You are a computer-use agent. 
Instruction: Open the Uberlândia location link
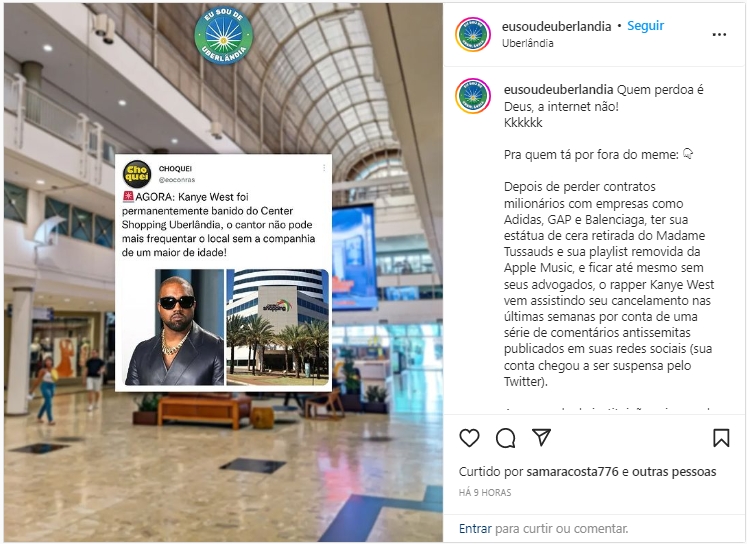(528, 43)
